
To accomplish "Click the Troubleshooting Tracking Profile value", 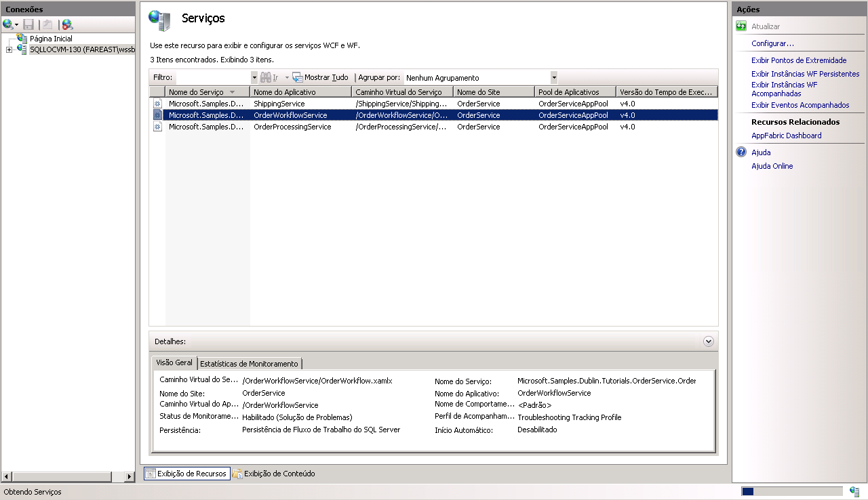I will [570, 417].
